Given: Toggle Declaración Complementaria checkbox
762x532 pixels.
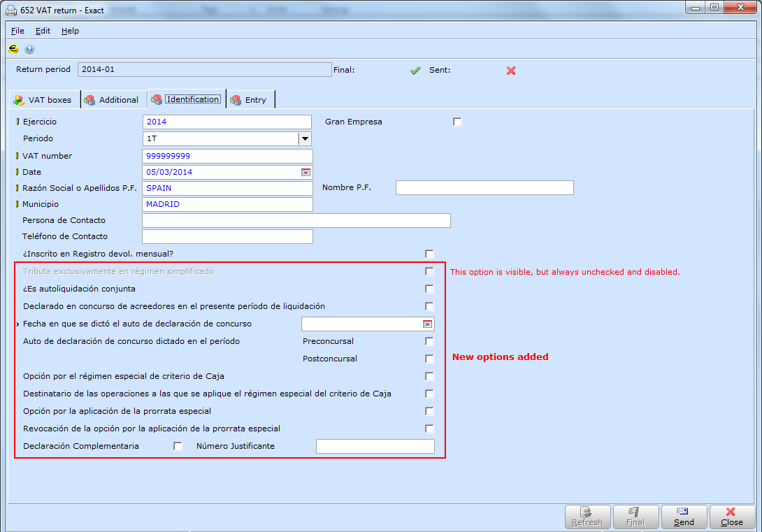Looking at the screenshot, I should pyautogui.click(x=178, y=447).
